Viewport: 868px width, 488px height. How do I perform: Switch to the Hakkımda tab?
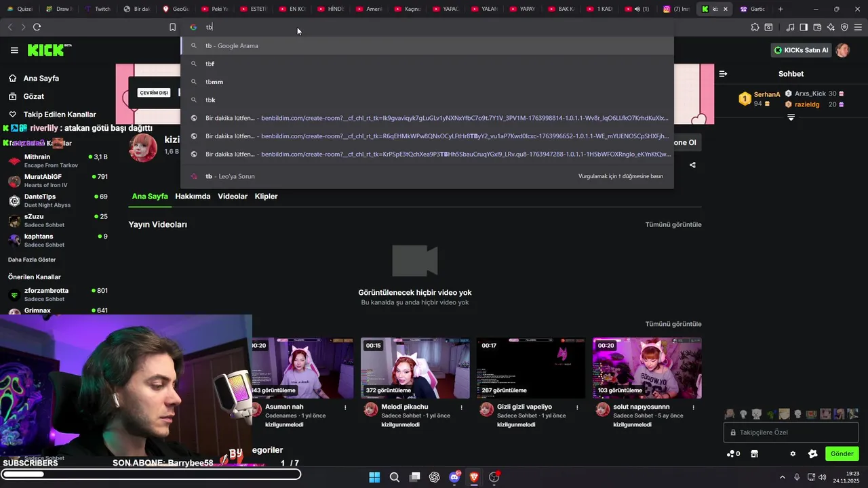pyautogui.click(x=193, y=197)
